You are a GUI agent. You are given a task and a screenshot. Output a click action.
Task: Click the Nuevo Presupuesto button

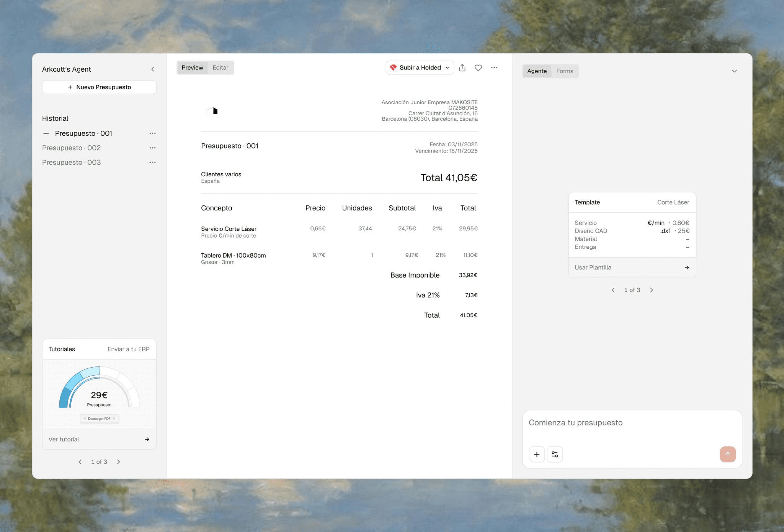point(99,87)
